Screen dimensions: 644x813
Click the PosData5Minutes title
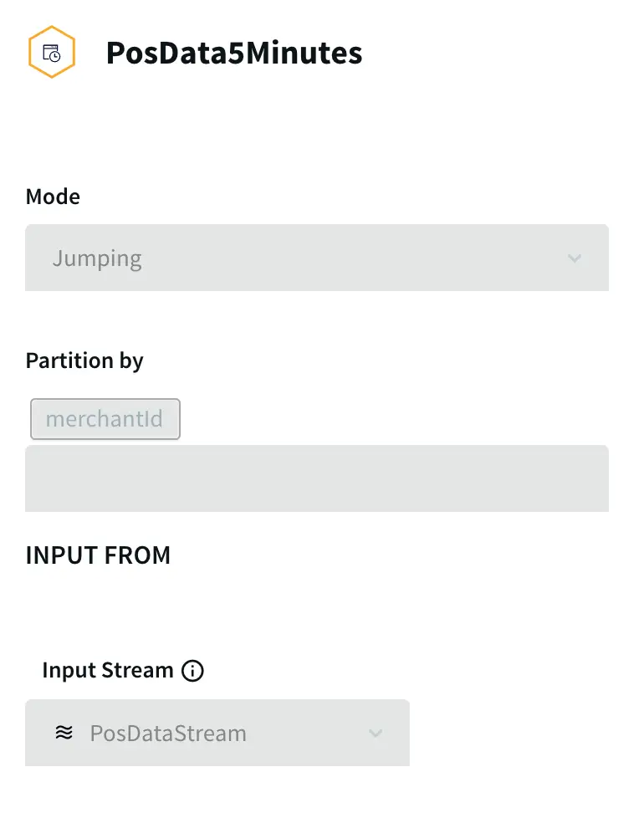point(234,54)
